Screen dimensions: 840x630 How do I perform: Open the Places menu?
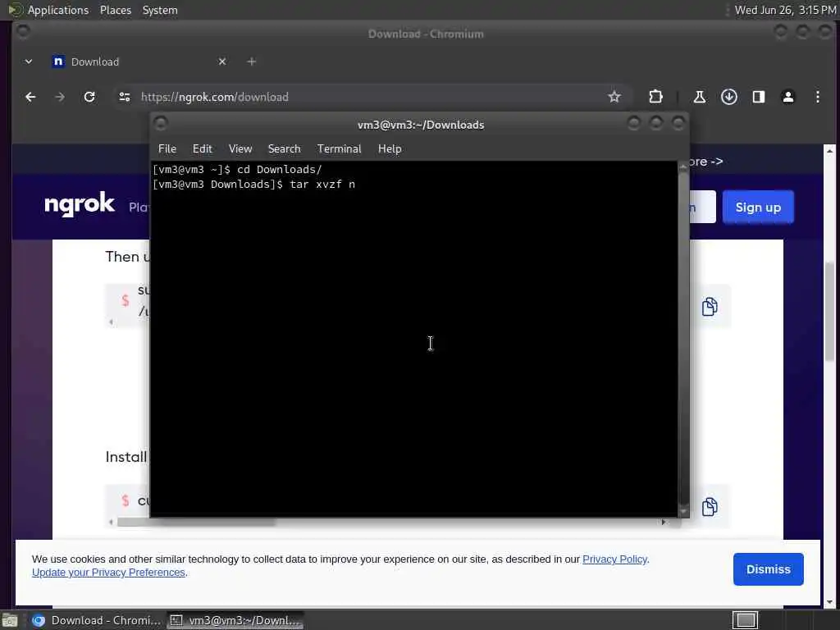click(x=116, y=10)
